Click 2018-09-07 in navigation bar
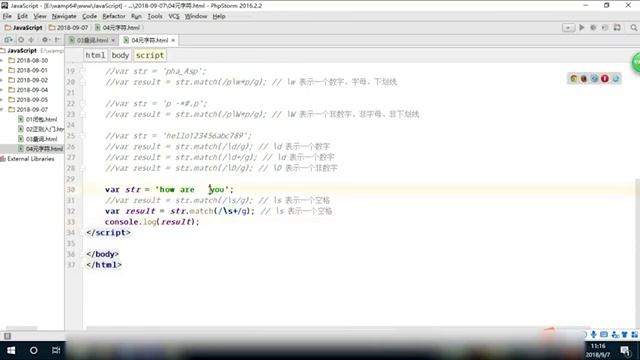 click(x=68, y=27)
